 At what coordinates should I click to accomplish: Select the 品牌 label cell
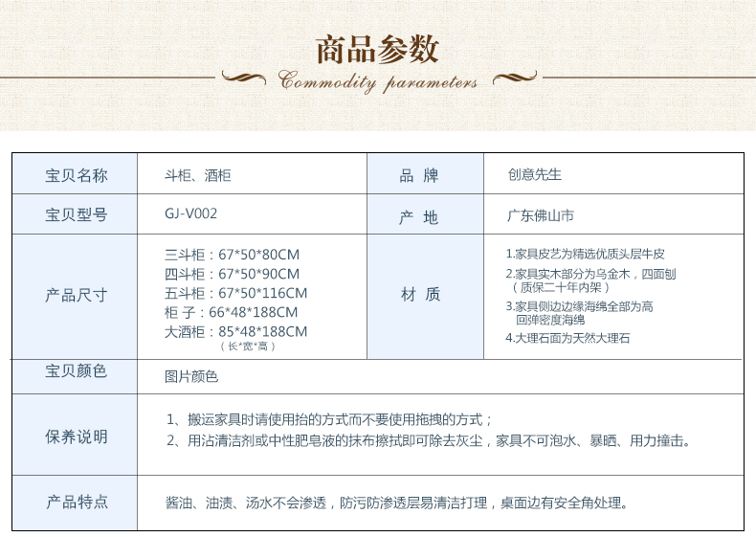click(419, 176)
